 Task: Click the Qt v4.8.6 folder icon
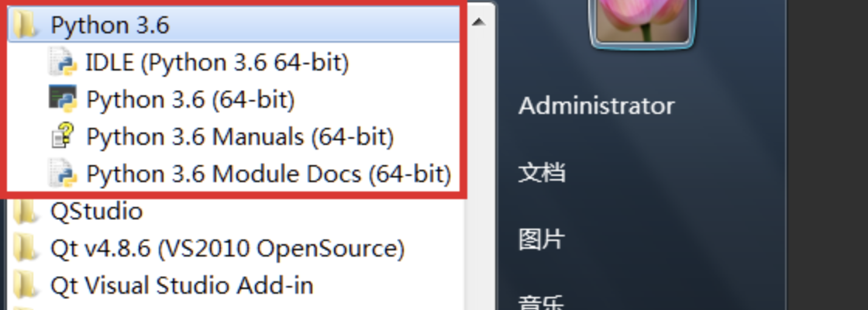26,249
